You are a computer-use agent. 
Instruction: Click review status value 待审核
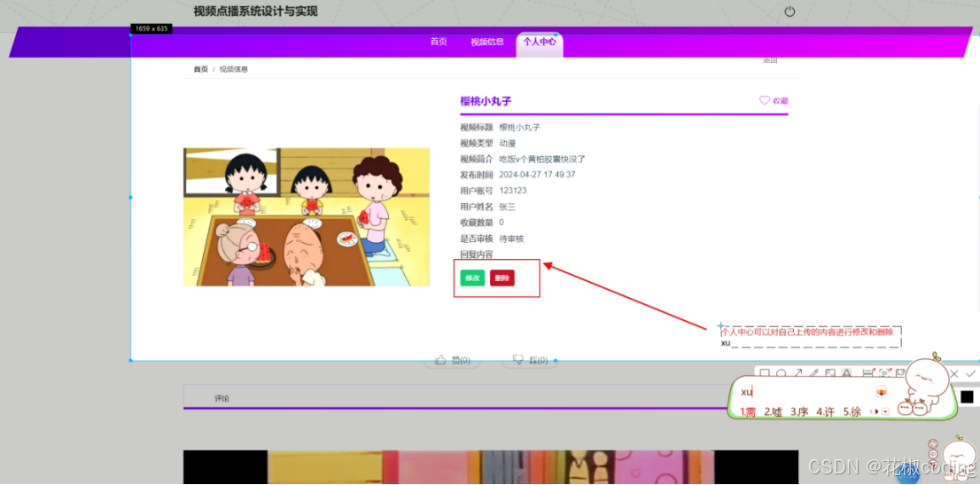pos(511,239)
